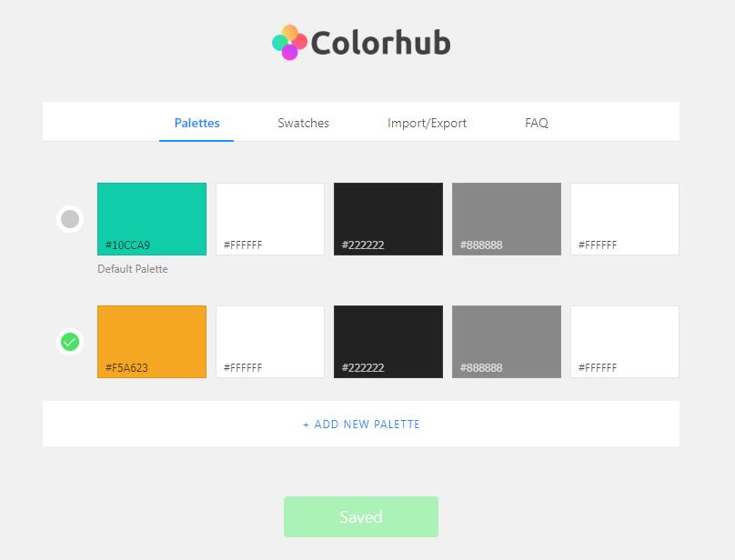Select the orange palette's green checkmark radio
The image size is (735, 560).
[70, 342]
